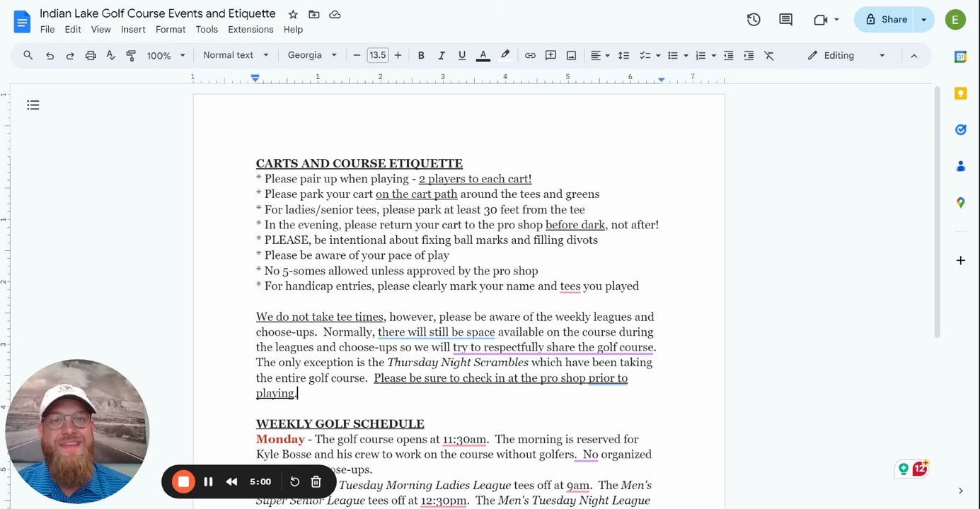Open the text color picker
Screen dimensions: 980x509
tap(483, 55)
